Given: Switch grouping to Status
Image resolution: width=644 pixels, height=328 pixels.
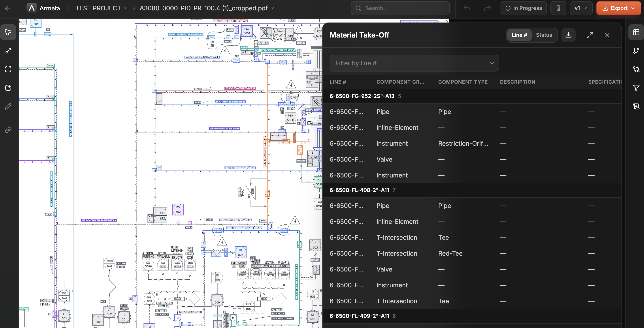Looking at the screenshot, I should 544,35.
